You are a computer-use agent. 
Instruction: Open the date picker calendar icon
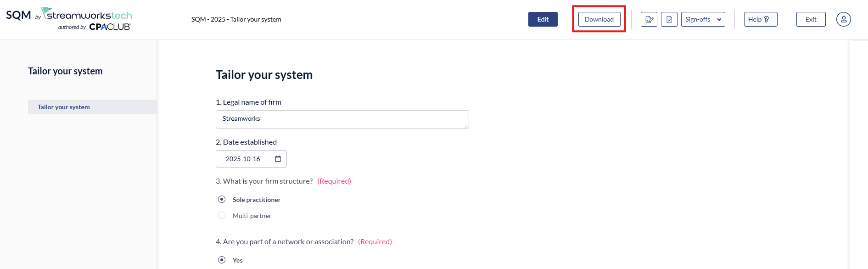pos(278,159)
